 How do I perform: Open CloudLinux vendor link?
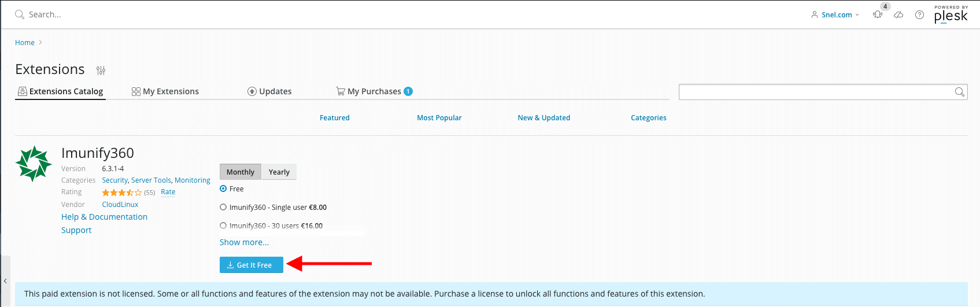pyautogui.click(x=120, y=205)
